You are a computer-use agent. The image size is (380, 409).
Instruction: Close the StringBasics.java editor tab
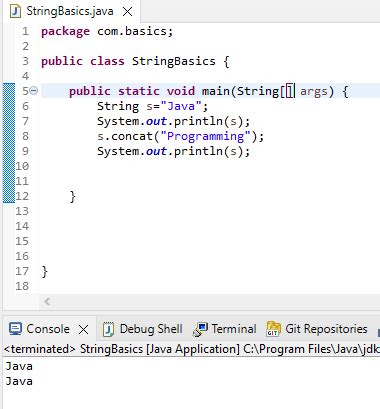pos(127,12)
